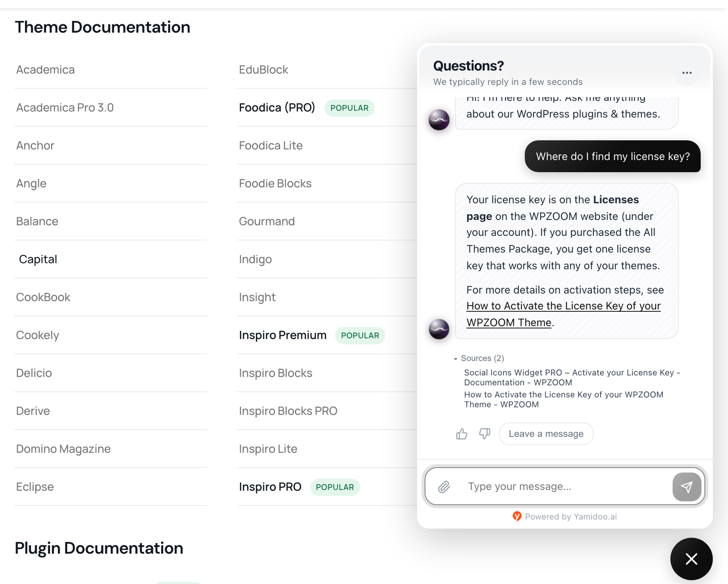Open the Insight theme docs
728x584 pixels.
point(258,297)
